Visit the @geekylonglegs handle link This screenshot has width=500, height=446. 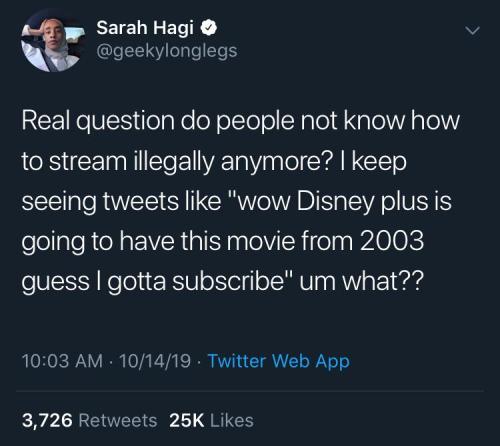tap(167, 52)
